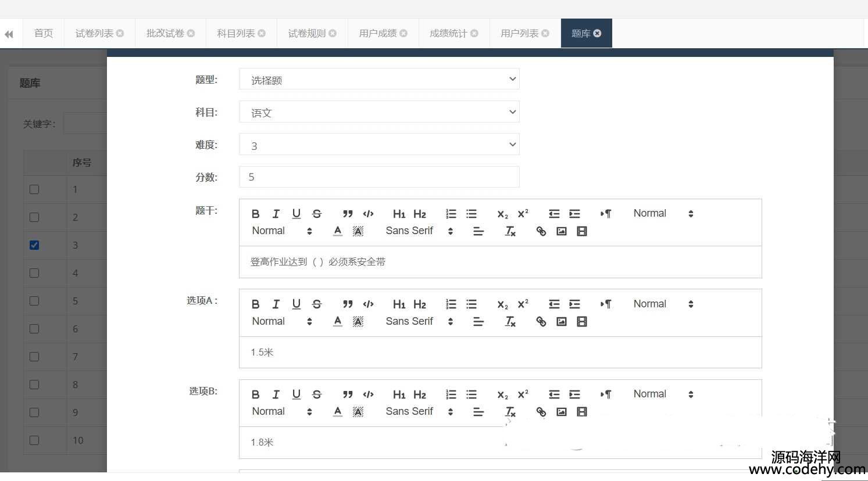The height and width of the screenshot is (481, 868).
Task: Insert link in the 选项A editor
Action: [541, 321]
